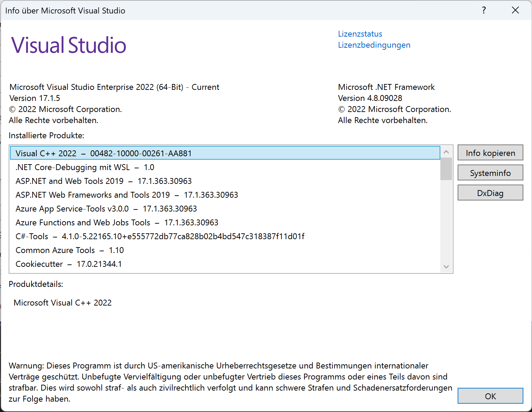Open the dialog help via the question mark icon
This screenshot has height=412, width=532.
coord(483,10)
